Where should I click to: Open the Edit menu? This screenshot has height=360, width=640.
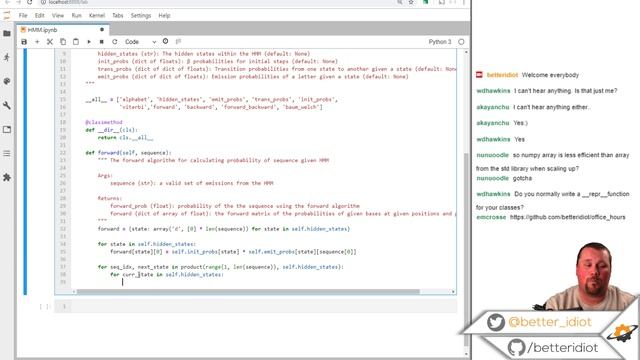[x=40, y=16]
